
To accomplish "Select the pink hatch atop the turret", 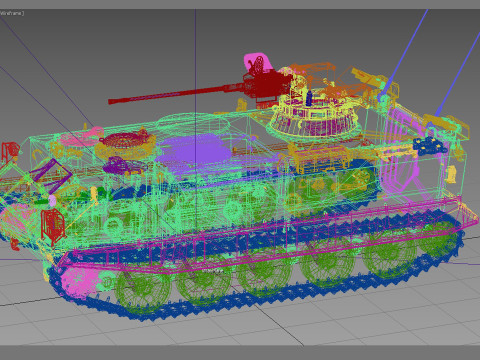I will [x=258, y=63].
